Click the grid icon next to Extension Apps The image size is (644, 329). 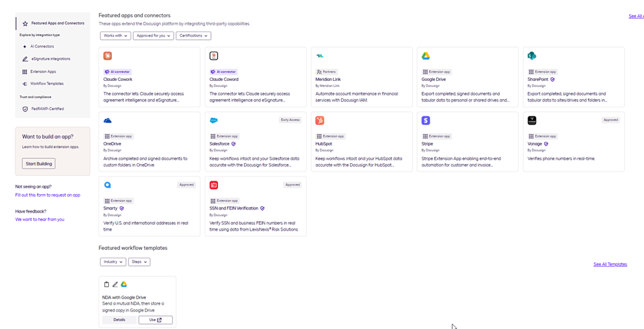pos(25,72)
